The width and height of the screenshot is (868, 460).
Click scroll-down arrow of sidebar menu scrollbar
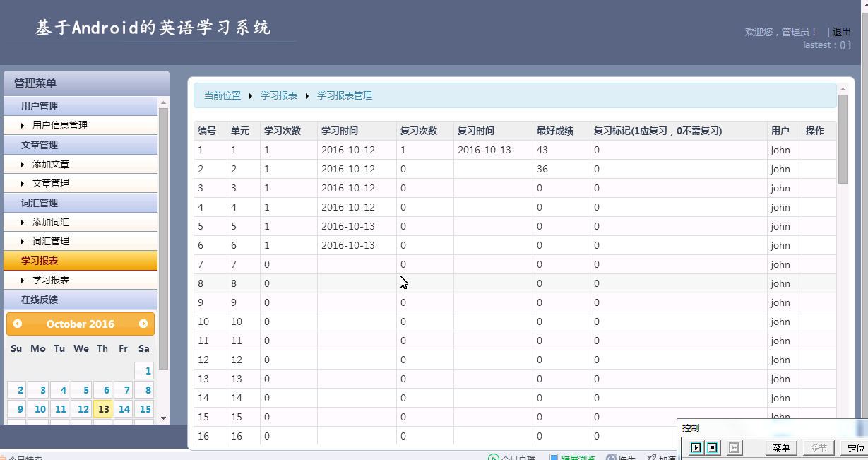point(163,418)
